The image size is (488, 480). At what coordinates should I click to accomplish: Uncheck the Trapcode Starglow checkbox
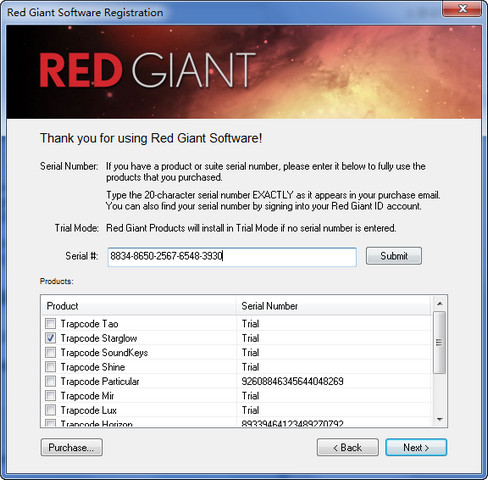pyautogui.click(x=50, y=338)
